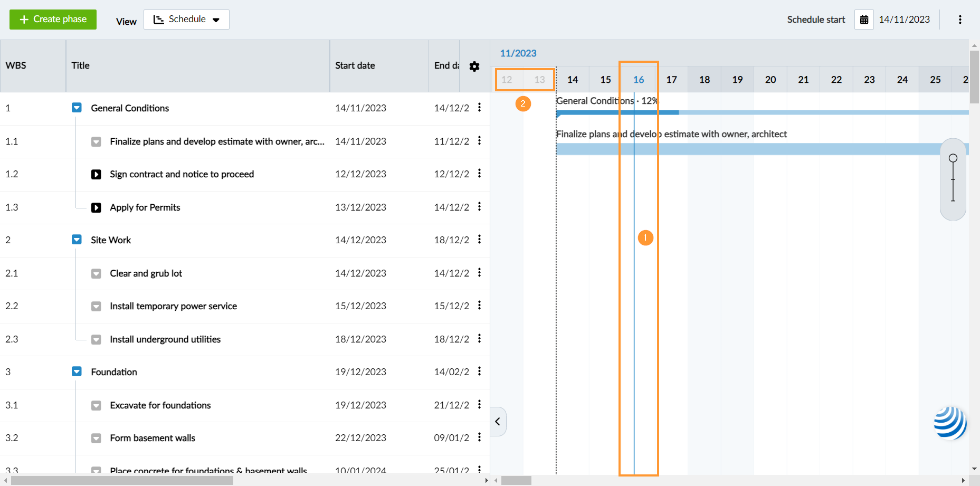This screenshot has height=486, width=980.
Task: Open the Schedule view dropdown
Action: pos(186,20)
